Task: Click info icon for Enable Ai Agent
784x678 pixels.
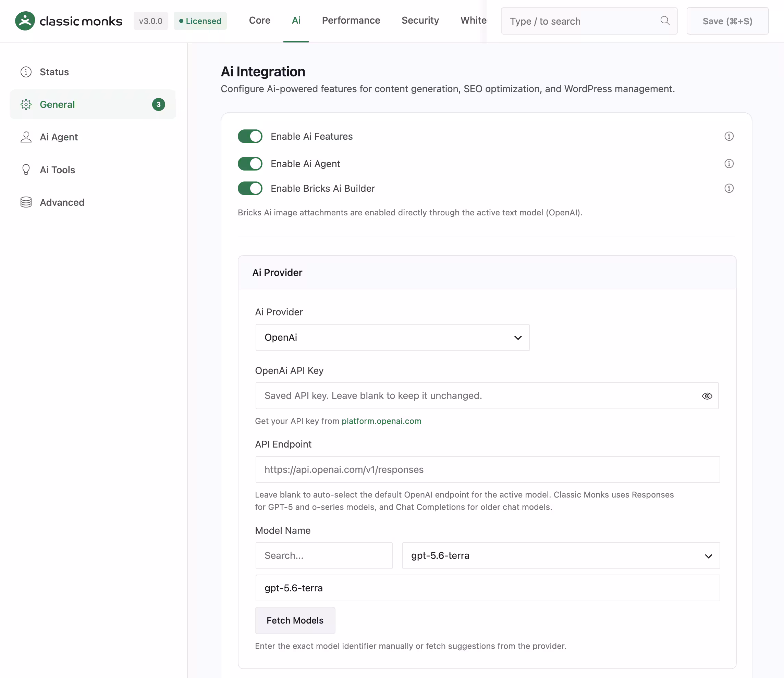Action: (x=729, y=163)
